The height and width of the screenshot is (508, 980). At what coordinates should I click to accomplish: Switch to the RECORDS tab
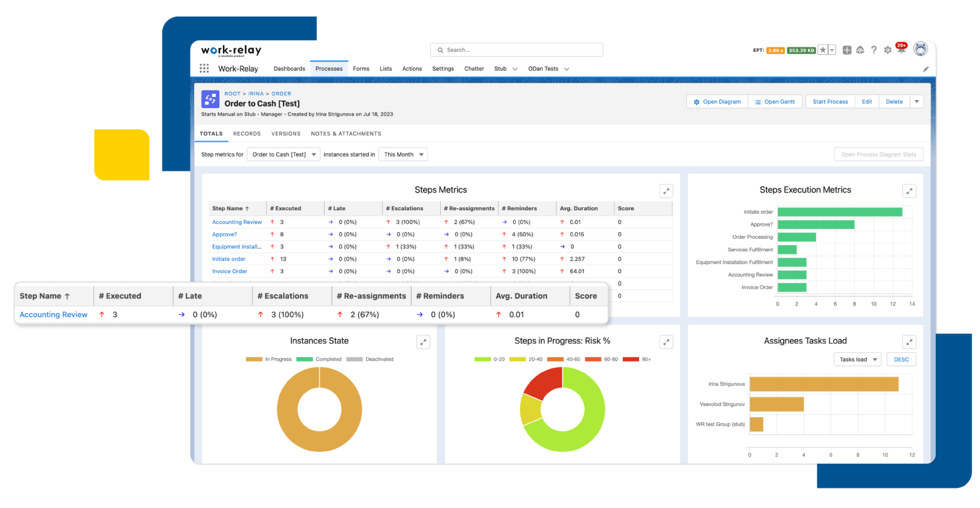[247, 133]
